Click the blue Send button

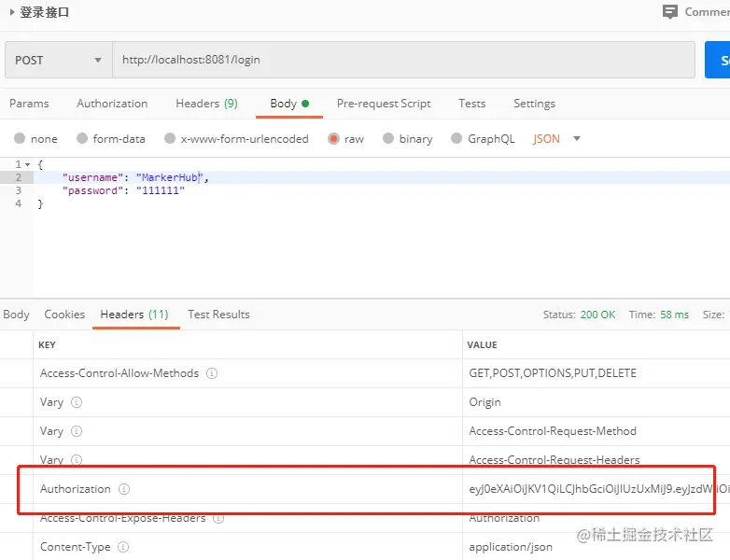tap(718, 60)
